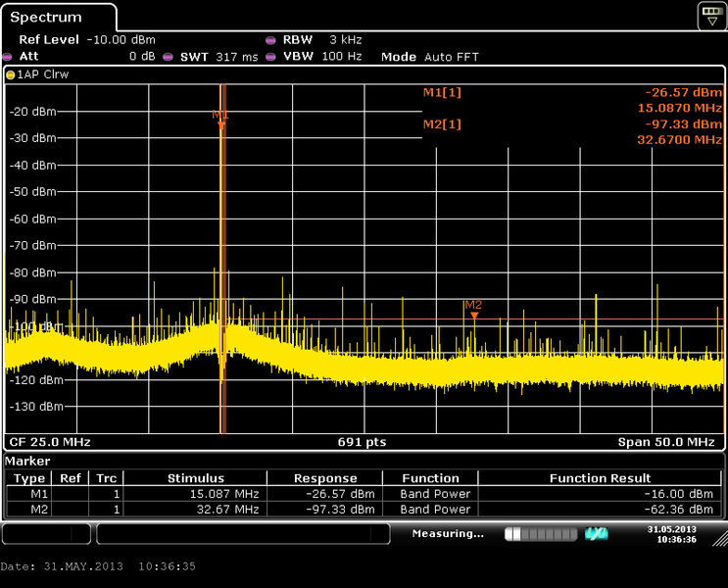728x588 pixels.
Task: Click the Span 50.0 MHz label
Action: click(666, 442)
